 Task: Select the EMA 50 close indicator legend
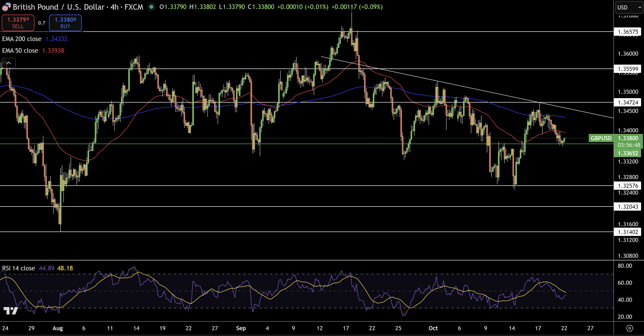click(20, 51)
